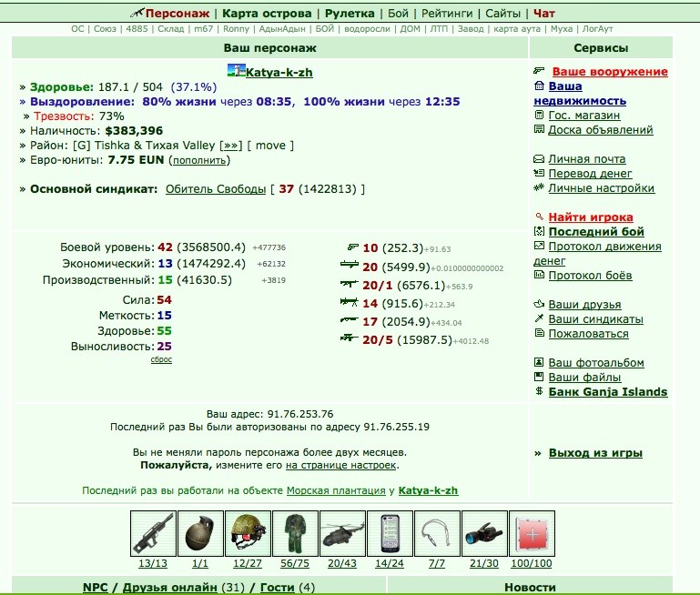Click the gun icon beside Ваше вооружение

(x=539, y=70)
